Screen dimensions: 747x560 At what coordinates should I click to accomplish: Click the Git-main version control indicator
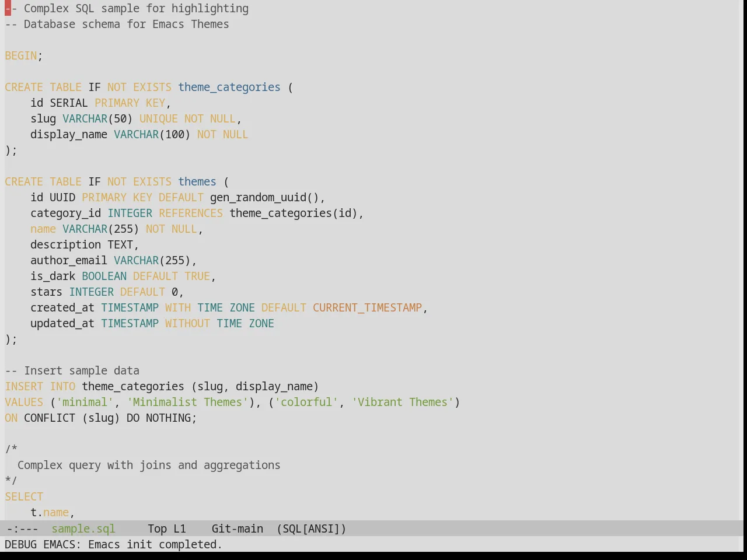coord(238,528)
